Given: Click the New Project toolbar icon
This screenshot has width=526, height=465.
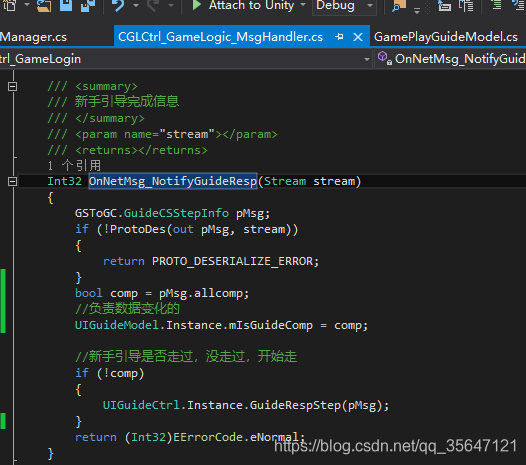Looking at the screenshot, I should tap(9, 5).
